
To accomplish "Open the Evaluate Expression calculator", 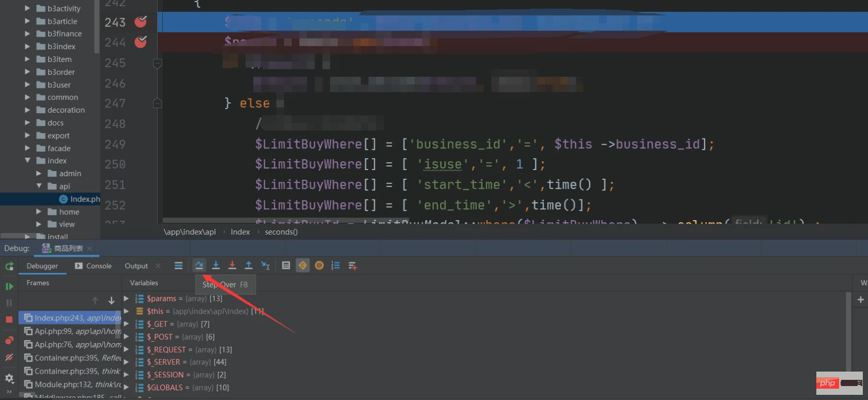I will point(286,266).
